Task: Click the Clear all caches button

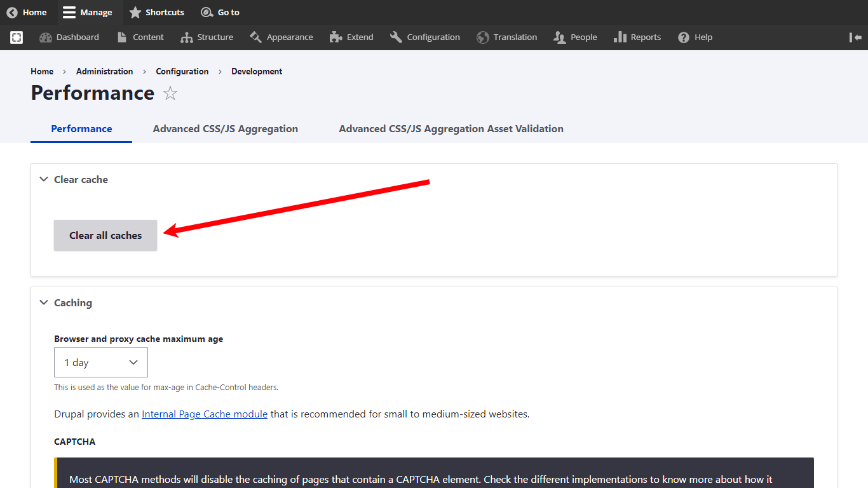Action: pyautogui.click(x=105, y=235)
